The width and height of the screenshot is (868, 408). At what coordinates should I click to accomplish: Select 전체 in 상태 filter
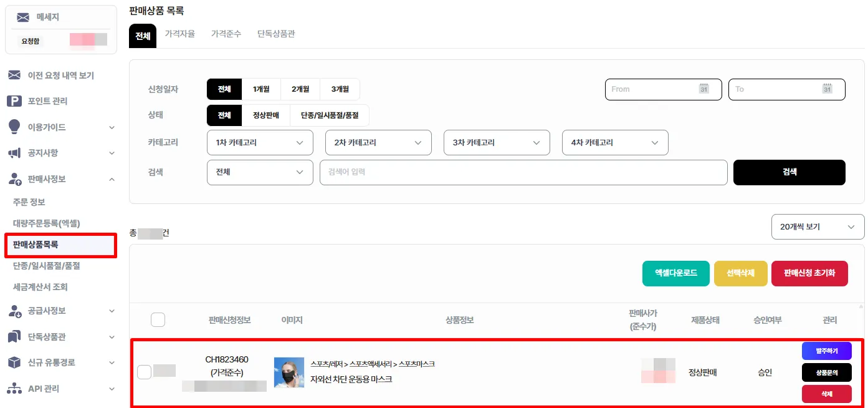pyautogui.click(x=224, y=115)
